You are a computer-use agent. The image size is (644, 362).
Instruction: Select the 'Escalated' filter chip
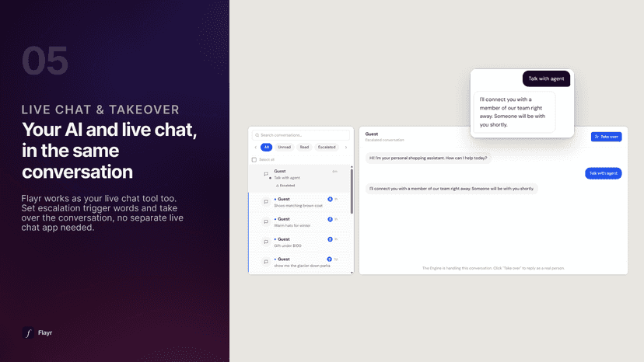tap(327, 147)
